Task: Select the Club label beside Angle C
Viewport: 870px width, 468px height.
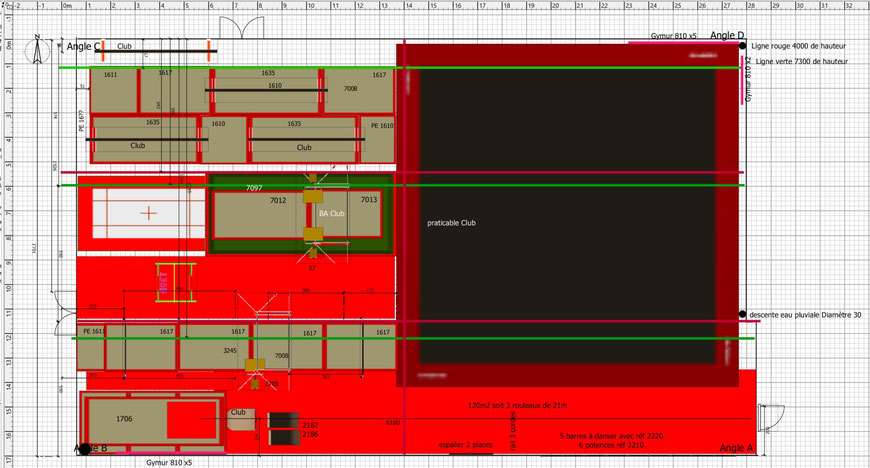Action: click(124, 47)
